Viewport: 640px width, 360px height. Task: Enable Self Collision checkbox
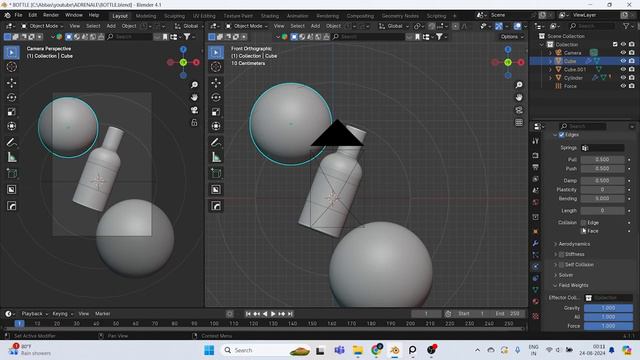(x=562, y=265)
